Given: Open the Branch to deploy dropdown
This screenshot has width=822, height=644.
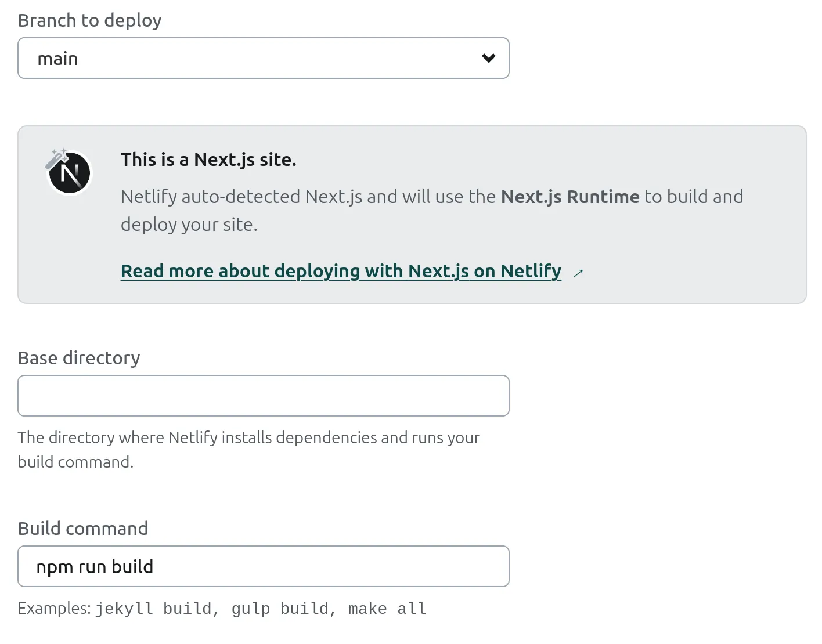Looking at the screenshot, I should point(264,58).
